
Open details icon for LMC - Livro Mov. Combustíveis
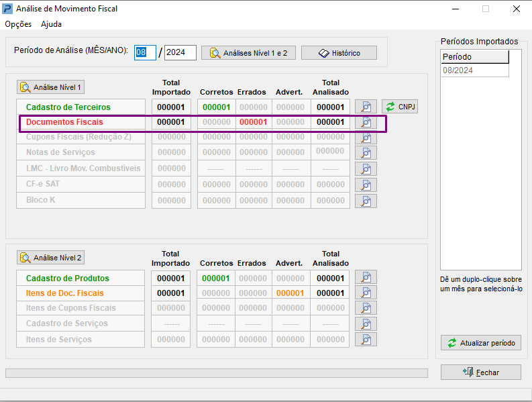pyautogui.click(x=366, y=168)
